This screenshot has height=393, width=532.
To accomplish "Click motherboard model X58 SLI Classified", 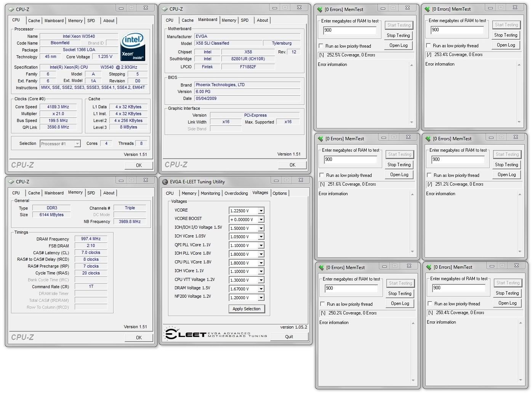I will pos(228,43).
